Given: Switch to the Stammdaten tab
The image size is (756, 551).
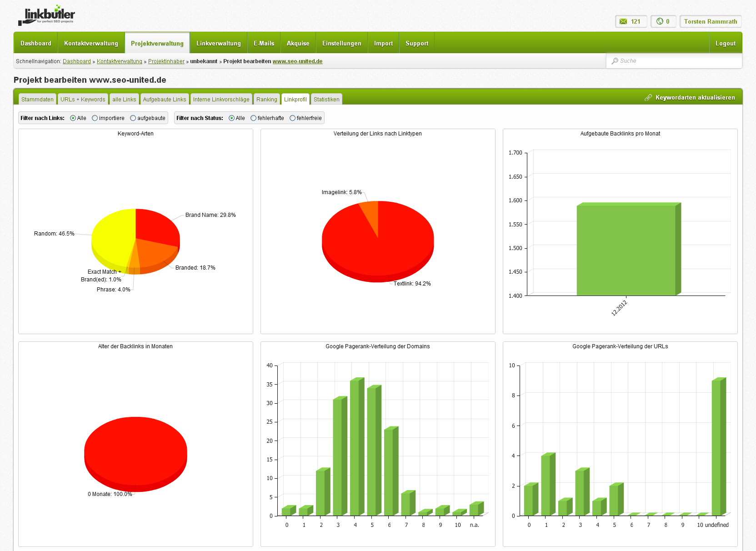Looking at the screenshot, I should (x=37, y=99).
